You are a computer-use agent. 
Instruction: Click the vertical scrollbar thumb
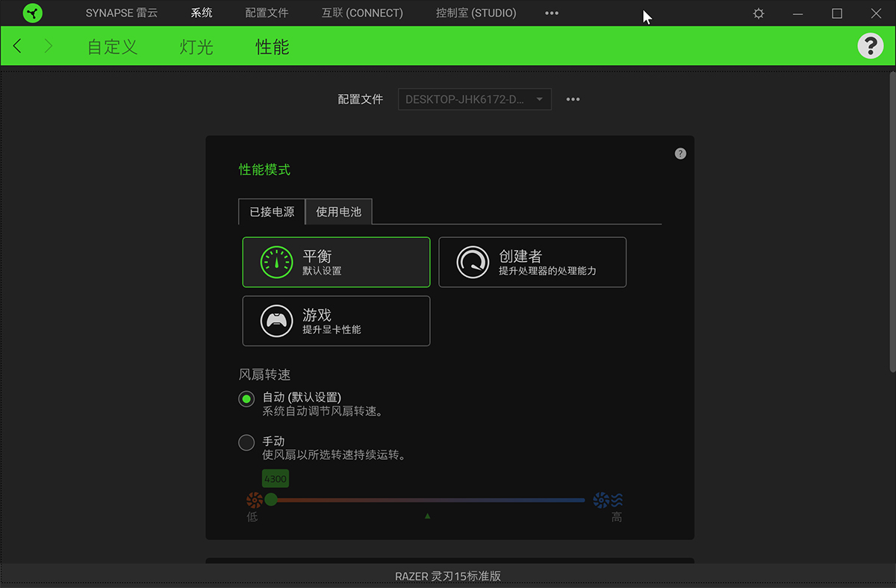892,222
